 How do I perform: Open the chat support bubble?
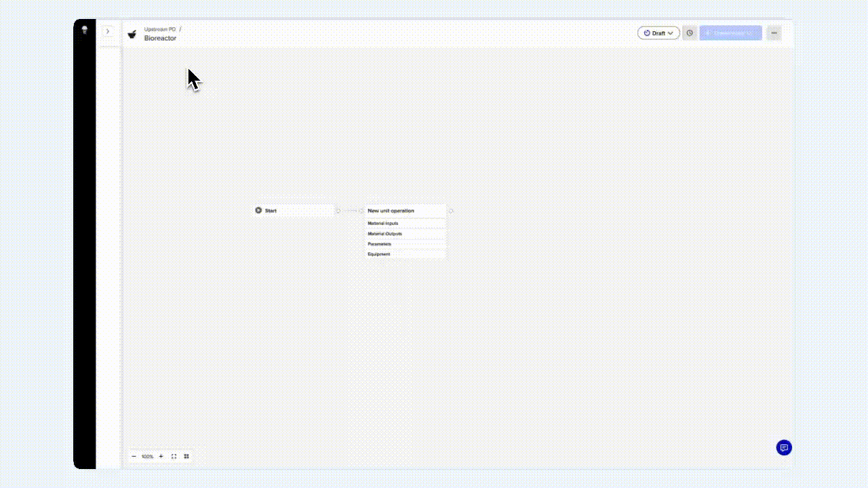point(784,447)
